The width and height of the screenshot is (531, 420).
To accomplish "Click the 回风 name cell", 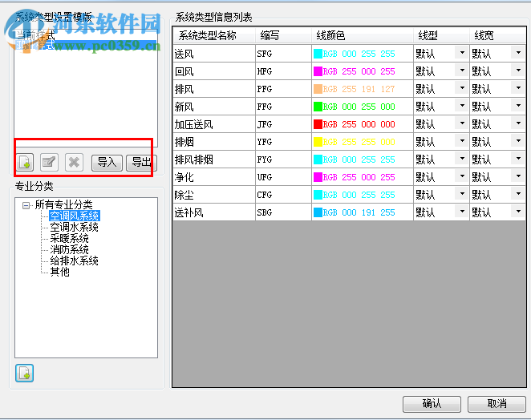I will tap(214, 71).
